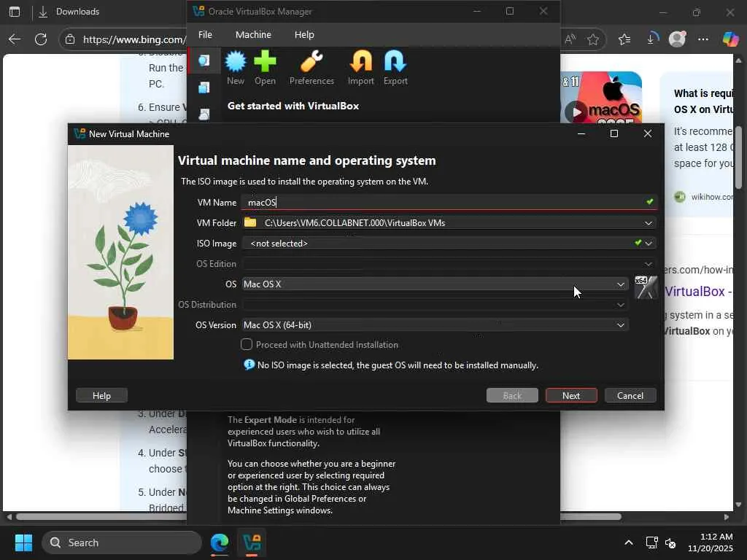Viewport: 747px width, 560px height.
Task: Click the VirtualBox search result link
Action: pos(698,291)
